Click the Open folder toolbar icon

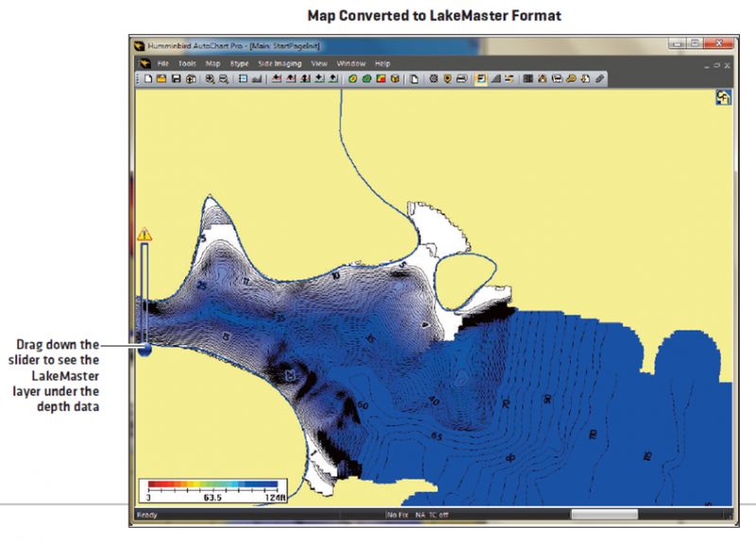(x=162, y=78)
